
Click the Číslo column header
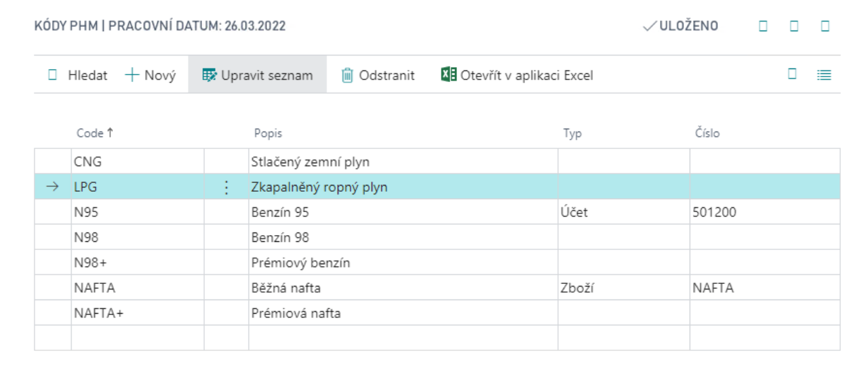[706, 133]
